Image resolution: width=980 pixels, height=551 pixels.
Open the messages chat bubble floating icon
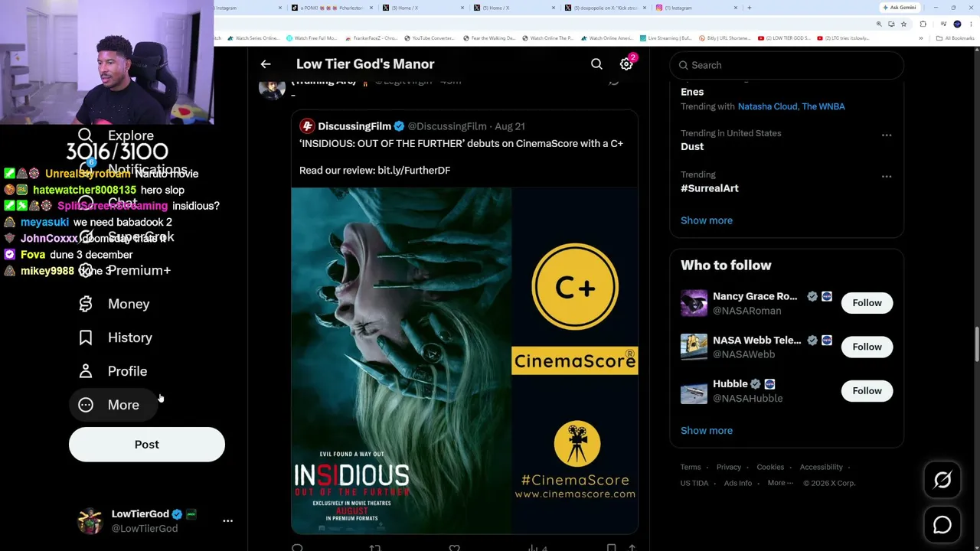[942, 525]
